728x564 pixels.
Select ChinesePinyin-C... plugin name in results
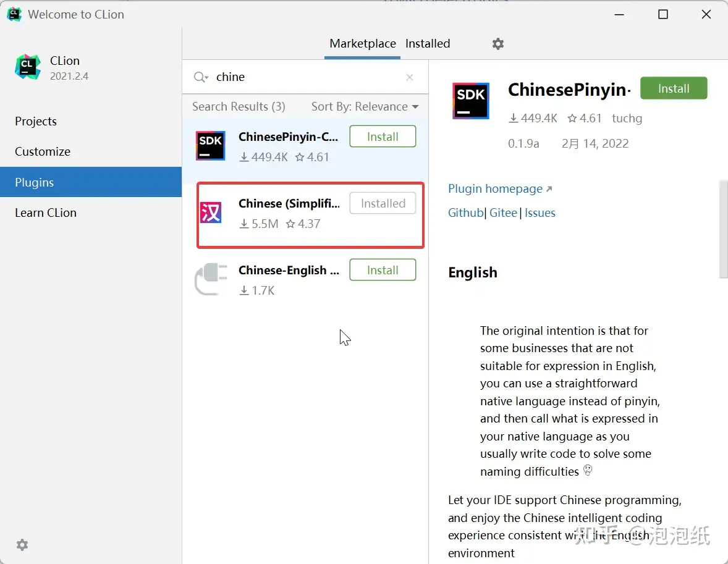tap(289, 137)
